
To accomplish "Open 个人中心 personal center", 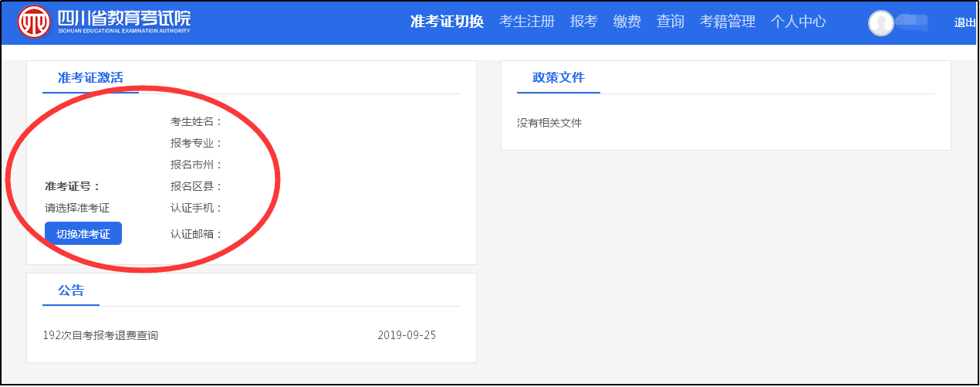I will point(798,22).
